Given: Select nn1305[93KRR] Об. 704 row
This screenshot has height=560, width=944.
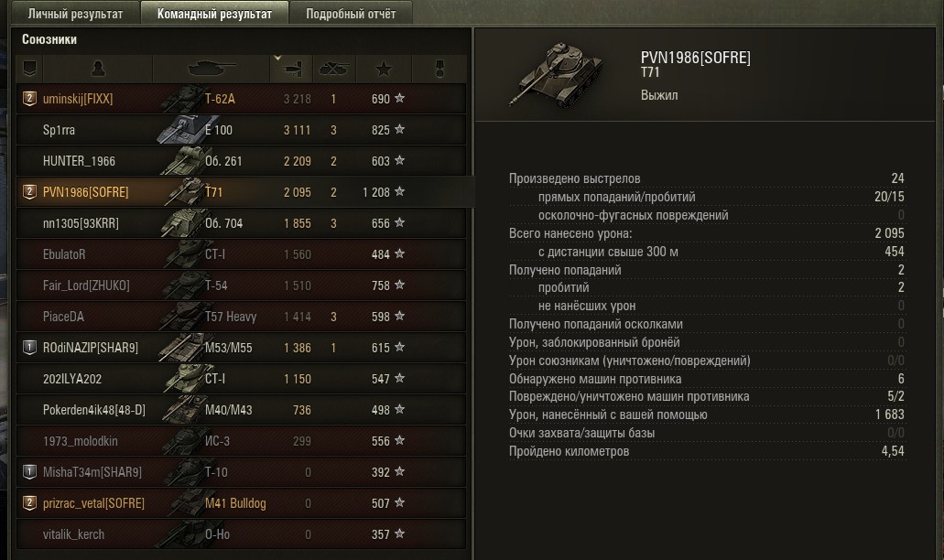Looking at the screenshot, I should pyautogui.click(x=241, y=223).
